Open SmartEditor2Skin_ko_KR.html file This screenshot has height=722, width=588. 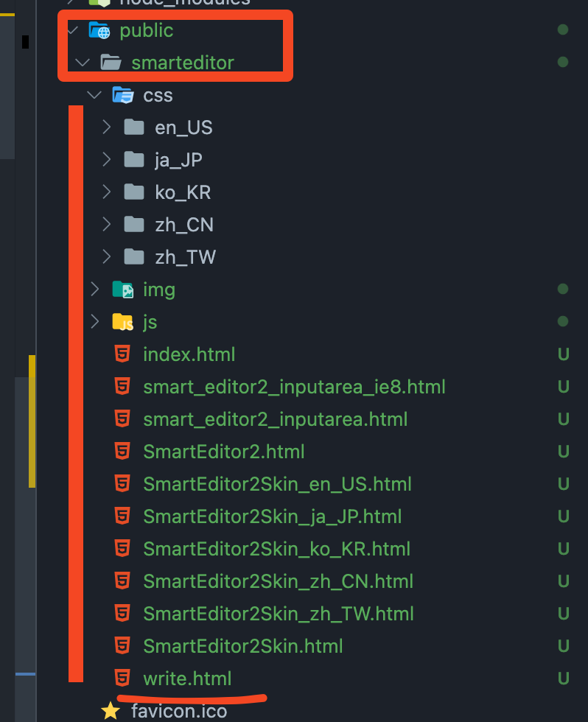[277, 549]
